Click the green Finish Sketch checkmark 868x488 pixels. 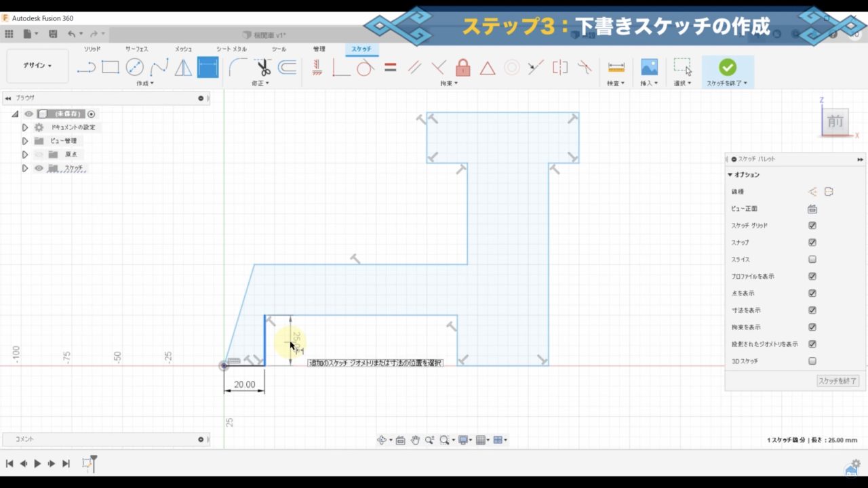pyautogui.click(x=727, y=66)
